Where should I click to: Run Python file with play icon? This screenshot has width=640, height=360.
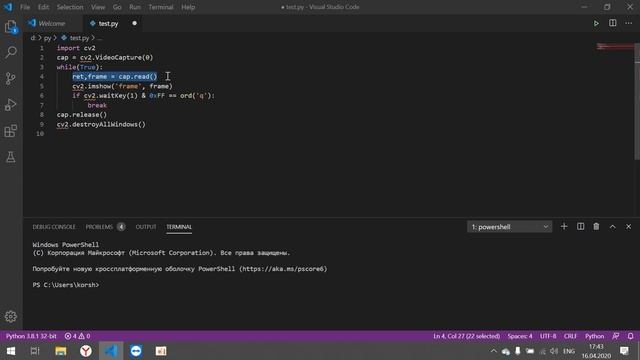(596, 23)
